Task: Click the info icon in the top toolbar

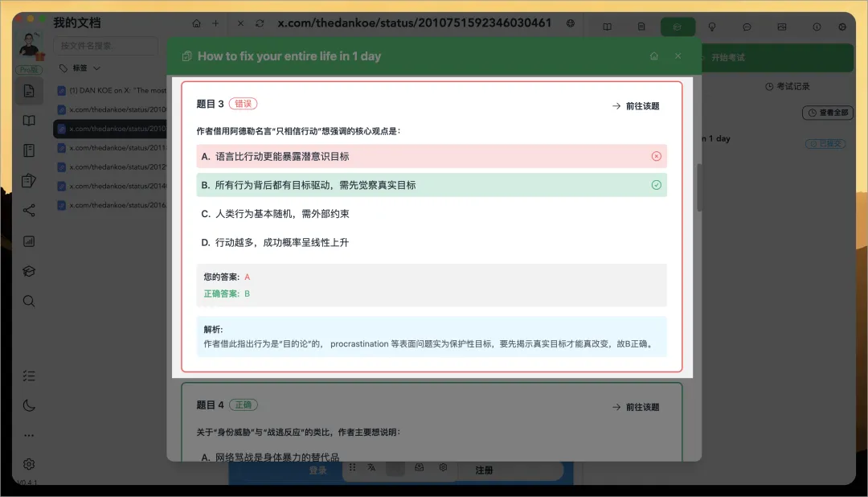Action: (817, 26)
